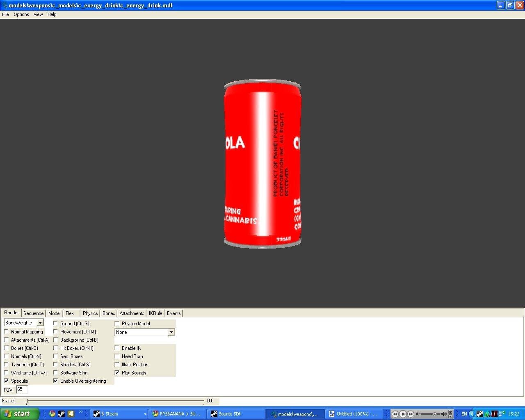
Task: Go to previous track in taskbar player
Action: pyautogui.click(x=395, y=414)
